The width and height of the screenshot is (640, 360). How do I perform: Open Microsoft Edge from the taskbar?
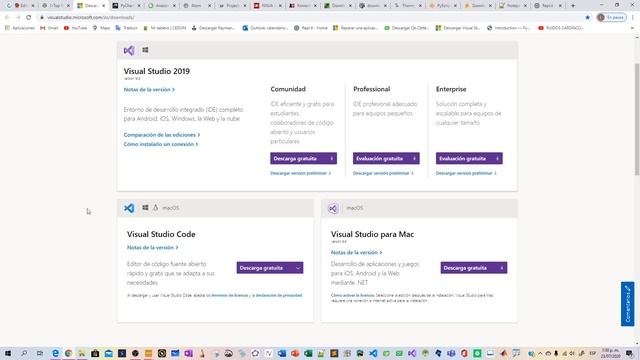coord(55,353)
